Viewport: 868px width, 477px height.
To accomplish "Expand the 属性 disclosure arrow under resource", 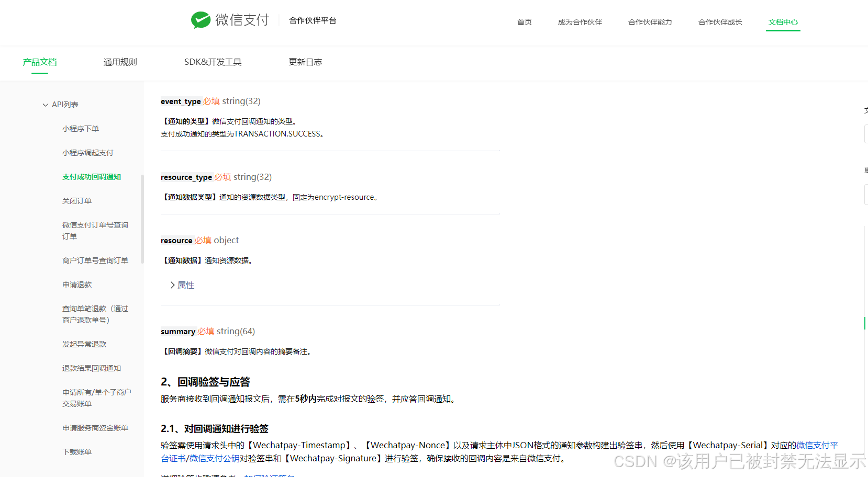I will click(x=172, y=285).
